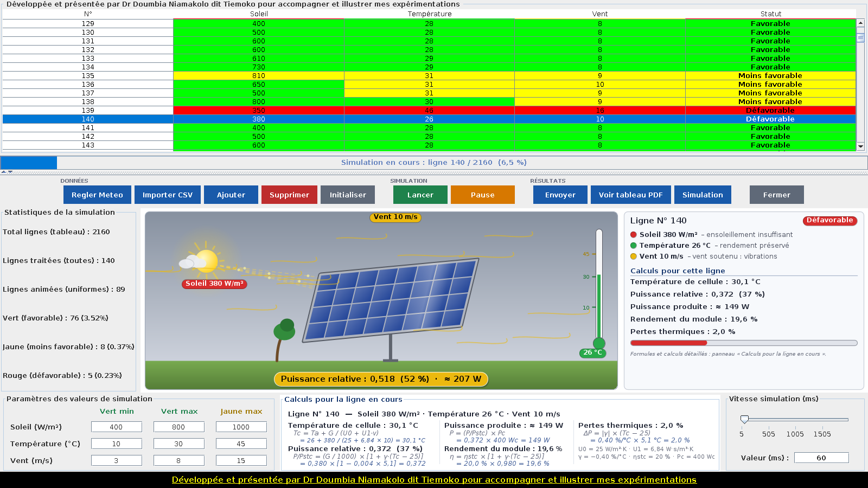Edit Soleil Vert max field 800

[179, 427]
